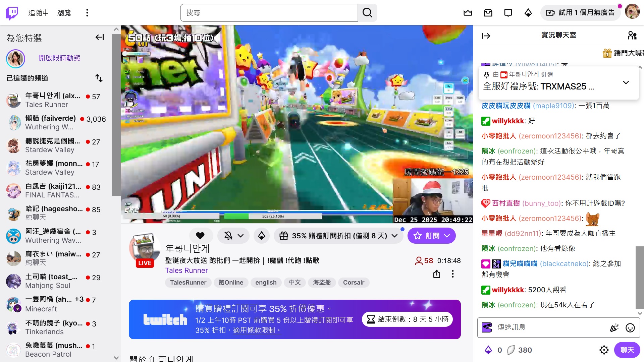Open the 瀏覽 menu
The height and width of the screenshot is (362, 644).
click(x=64, y=12)
